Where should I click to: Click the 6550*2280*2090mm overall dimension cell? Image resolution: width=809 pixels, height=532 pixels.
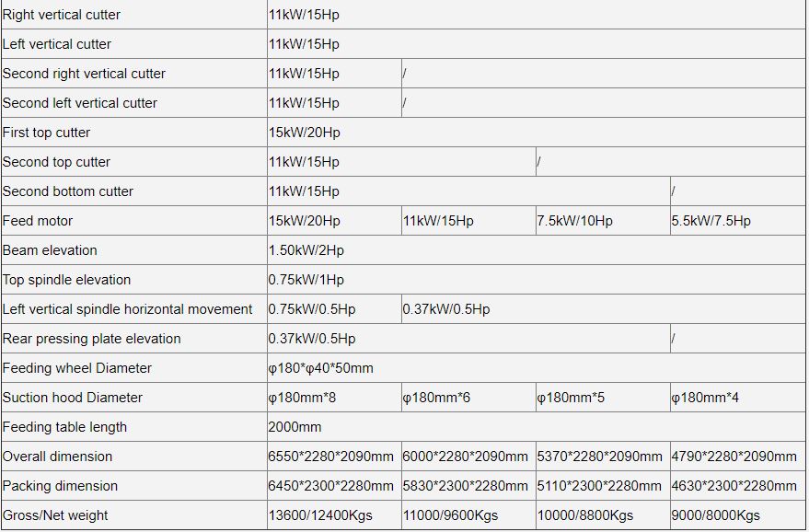pyautogui.click(x=331, y=457)
